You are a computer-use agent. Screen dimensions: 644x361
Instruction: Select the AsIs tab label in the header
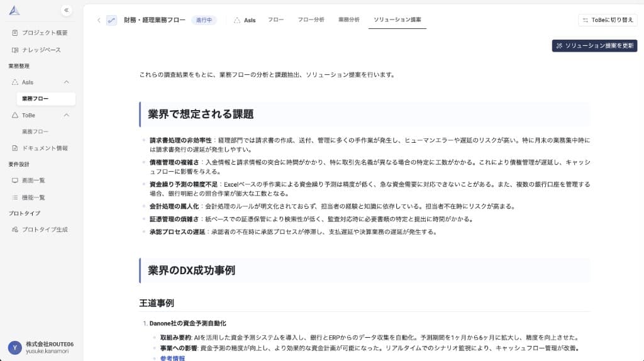pyautogui.click(x=250, y=20)
